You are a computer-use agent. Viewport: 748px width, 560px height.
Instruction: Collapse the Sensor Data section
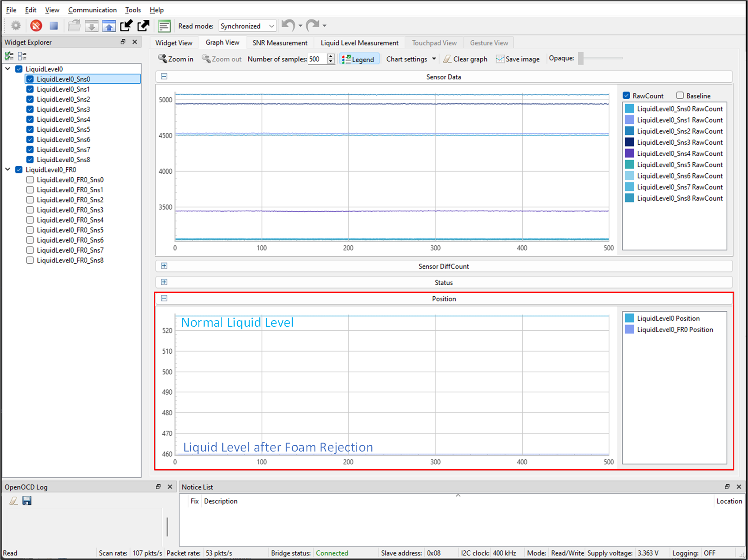click(164, 76)
